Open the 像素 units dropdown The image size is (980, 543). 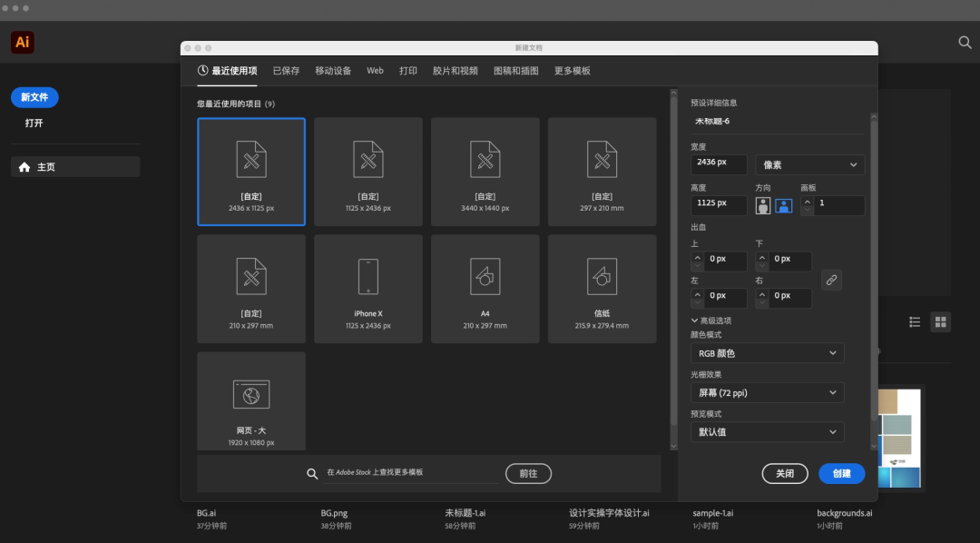[809, 164]
